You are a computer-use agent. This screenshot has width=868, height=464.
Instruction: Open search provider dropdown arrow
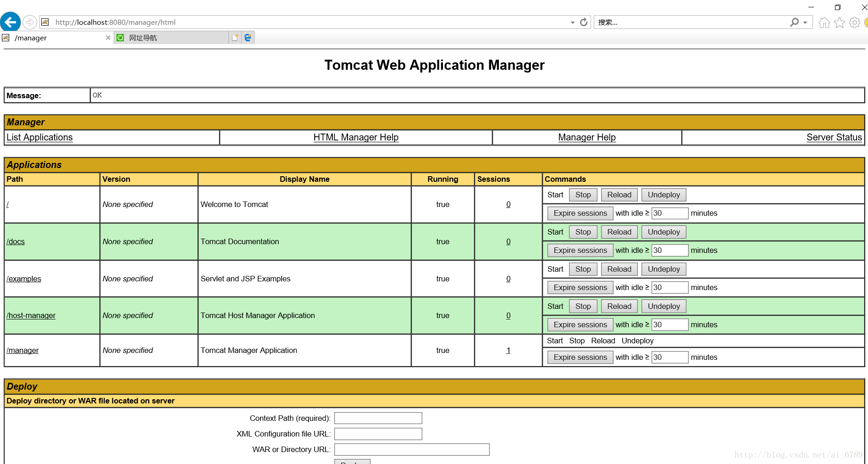(805, 22)
